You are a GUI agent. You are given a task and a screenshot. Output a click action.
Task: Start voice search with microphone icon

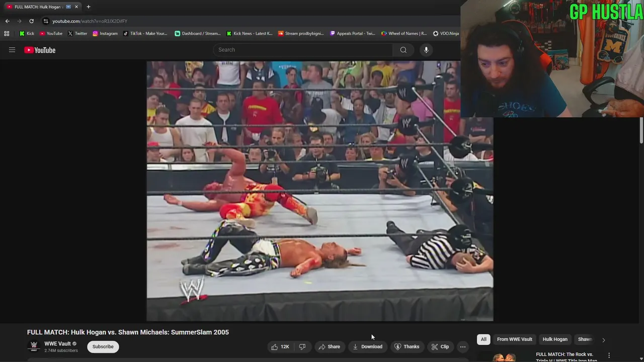(x=426, y=50)
